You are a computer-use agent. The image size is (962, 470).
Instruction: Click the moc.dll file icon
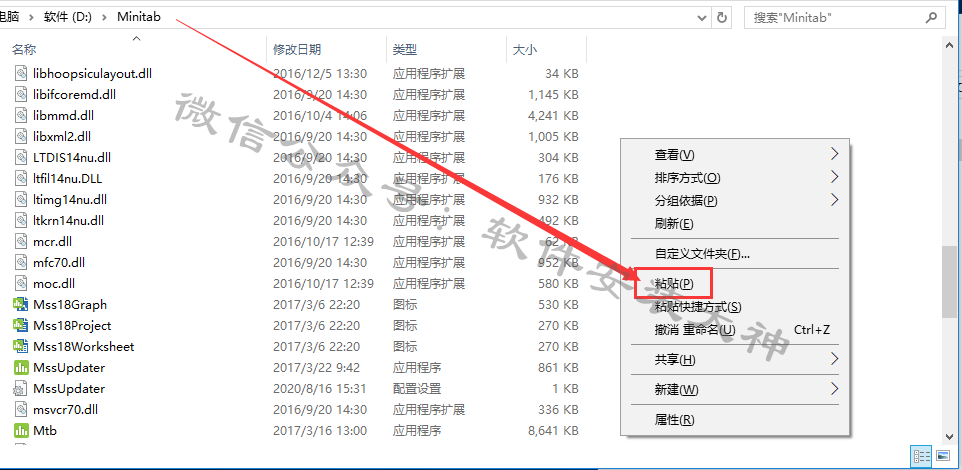(21, 283)
